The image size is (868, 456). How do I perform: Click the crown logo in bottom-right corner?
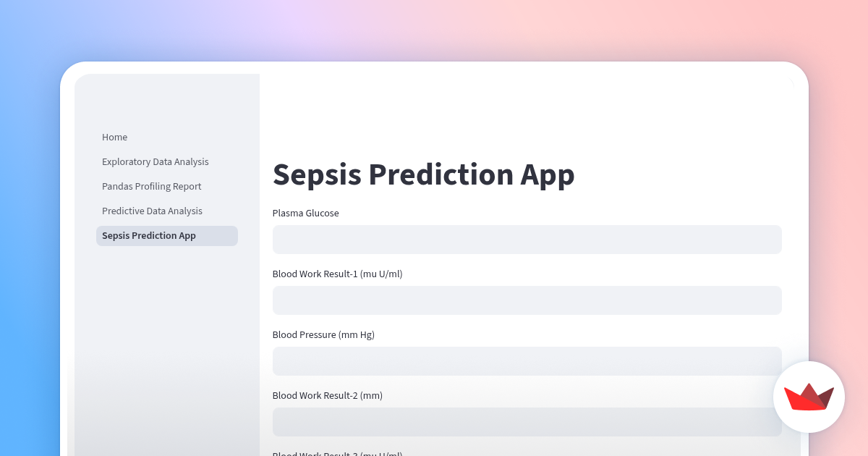(809, 397)
